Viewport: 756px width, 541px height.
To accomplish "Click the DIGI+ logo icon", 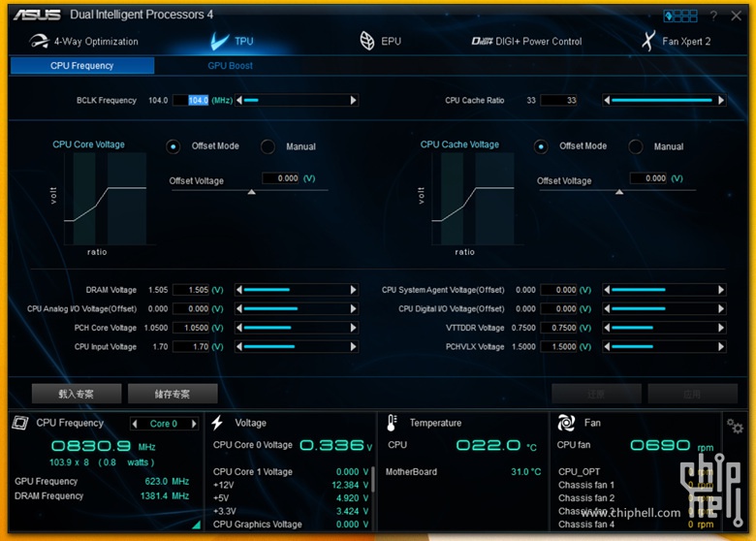I will tap(482, 42).
